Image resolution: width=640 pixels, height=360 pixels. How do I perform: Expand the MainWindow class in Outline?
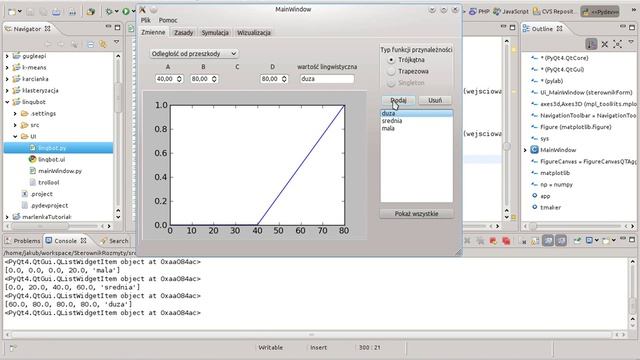tap(525, 150)
